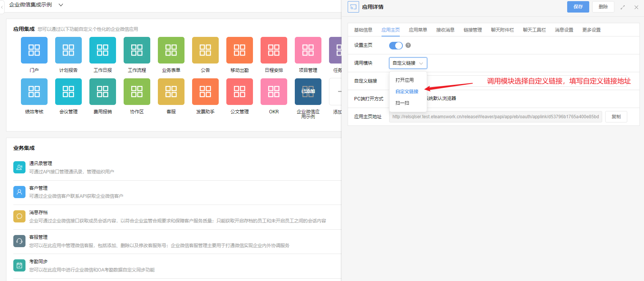Image resolution: width=644 pixels, height=281 pixels.
Task: Choose 自定义链接 from the dropdown list
Action: (408, 92)
